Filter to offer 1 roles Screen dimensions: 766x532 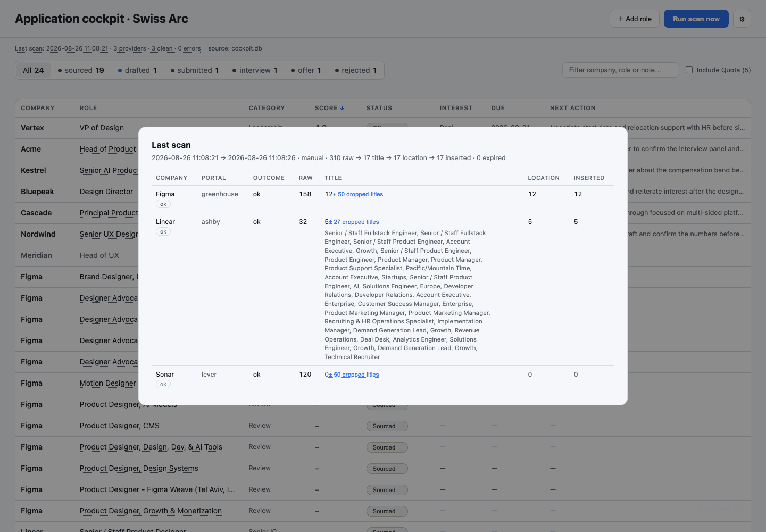306,70
